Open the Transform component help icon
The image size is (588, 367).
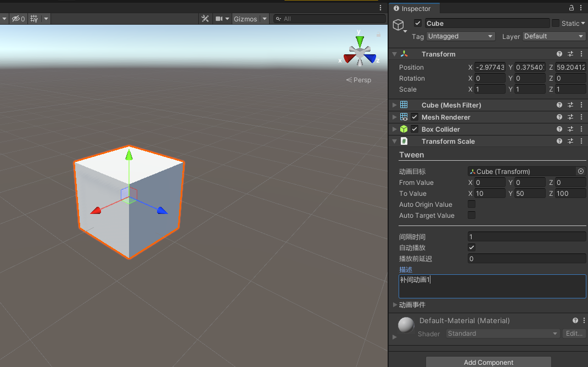[x=559, y=54]
